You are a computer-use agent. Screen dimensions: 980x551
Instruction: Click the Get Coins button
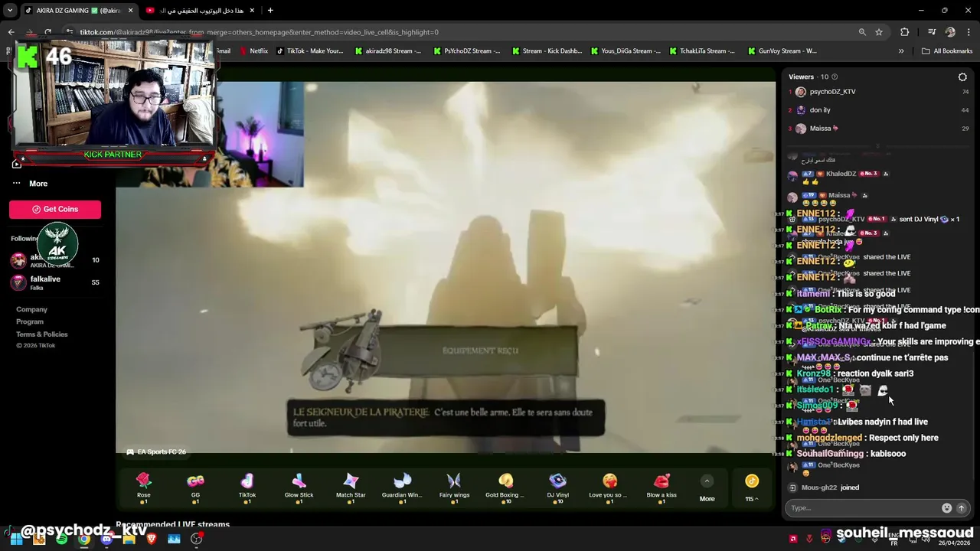click(55, 209)
